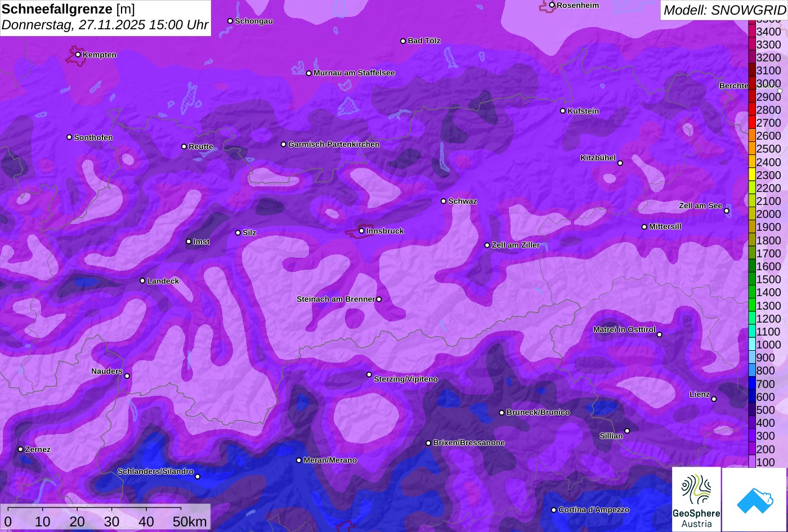Click the Mittersill marker dot

[x=644, y=227]
